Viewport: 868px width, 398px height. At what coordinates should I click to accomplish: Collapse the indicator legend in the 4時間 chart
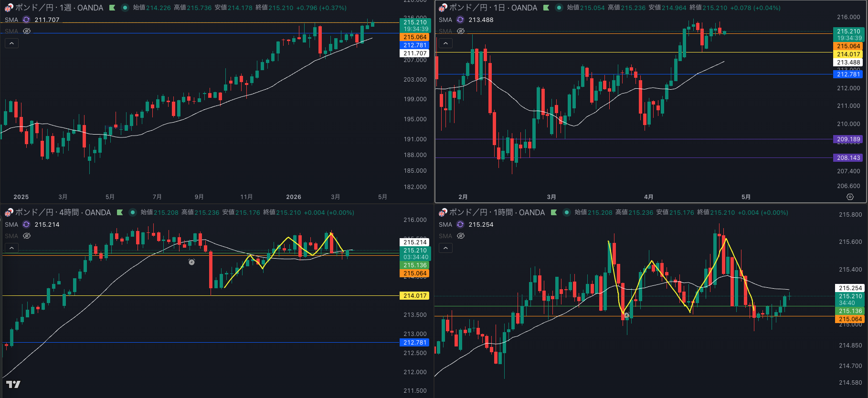pos(11,248)
